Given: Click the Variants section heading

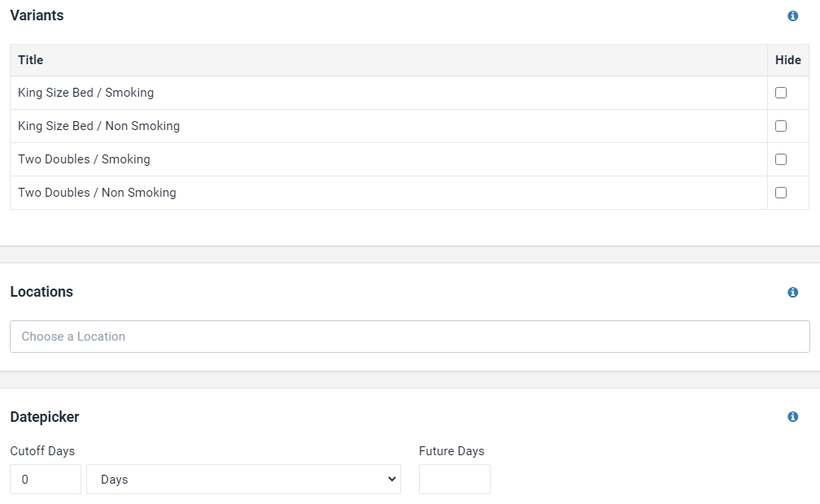Looking at the screenshot, I should [37, 15].
